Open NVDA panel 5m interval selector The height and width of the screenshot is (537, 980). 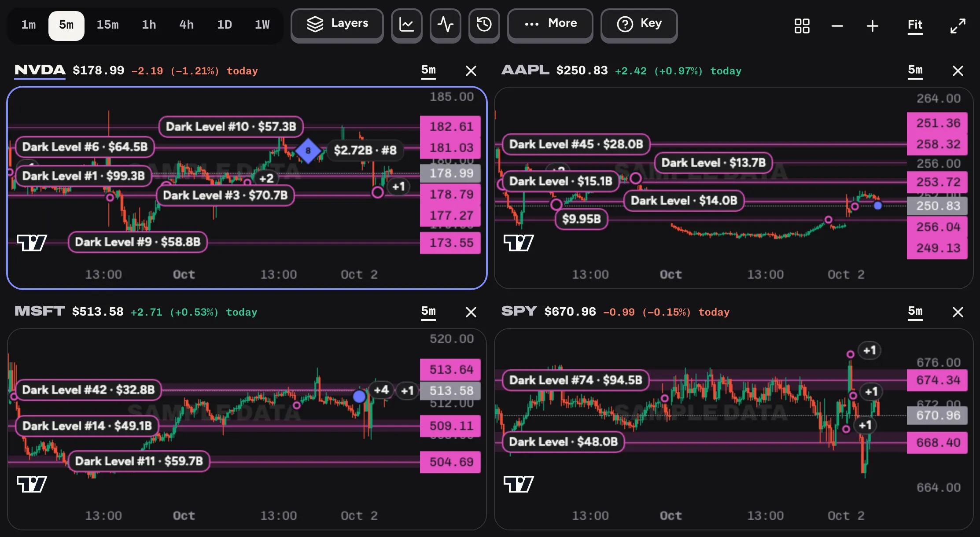pos(428,70)
